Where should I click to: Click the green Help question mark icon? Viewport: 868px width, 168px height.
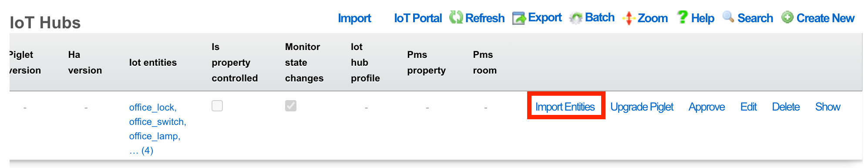pos(682,17)
